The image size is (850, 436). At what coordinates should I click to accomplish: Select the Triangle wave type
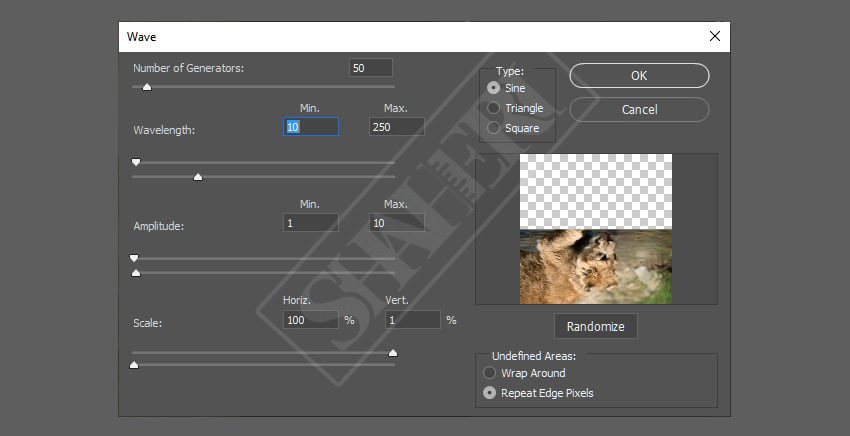492,108
